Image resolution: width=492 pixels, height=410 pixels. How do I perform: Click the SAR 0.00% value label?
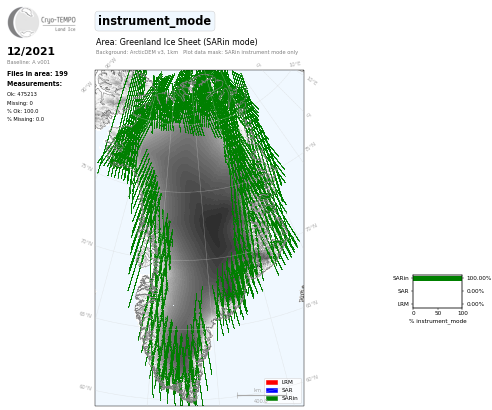475,291
